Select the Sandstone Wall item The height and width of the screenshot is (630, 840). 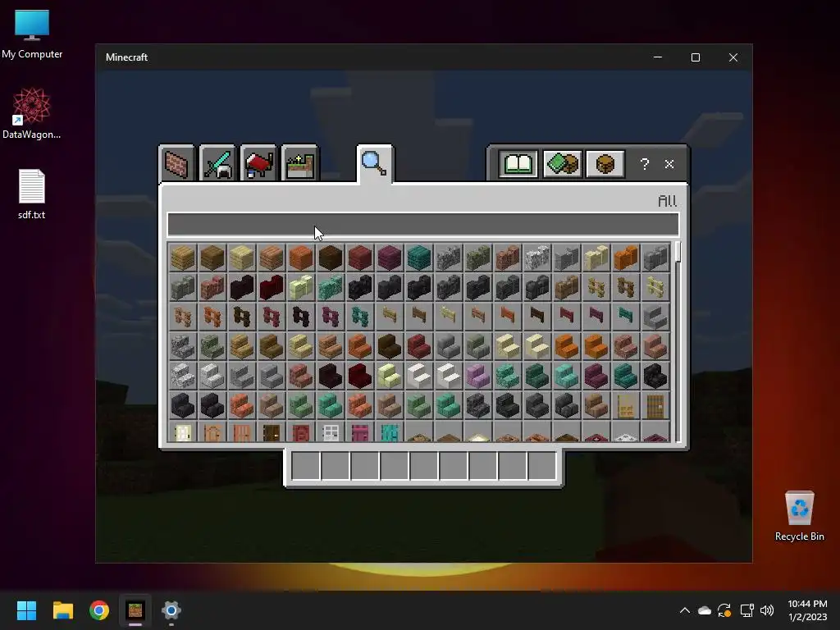tap(596, 258)
